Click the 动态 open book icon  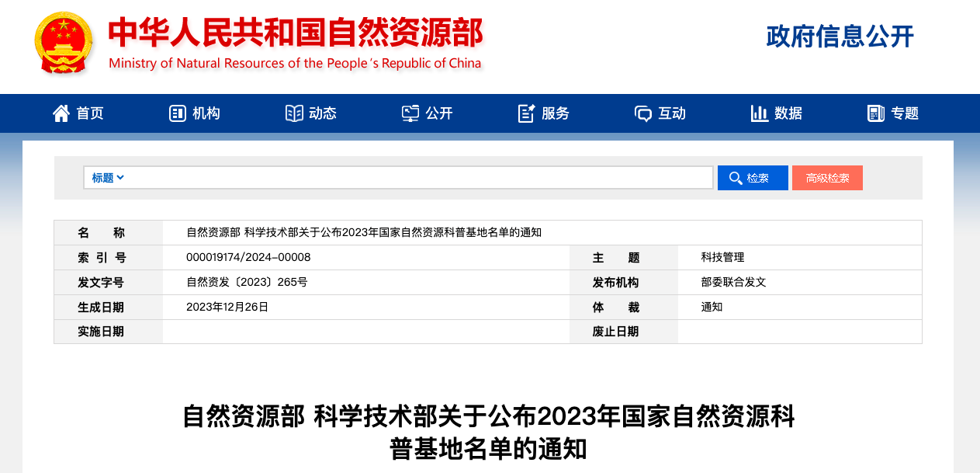point(294,113)
